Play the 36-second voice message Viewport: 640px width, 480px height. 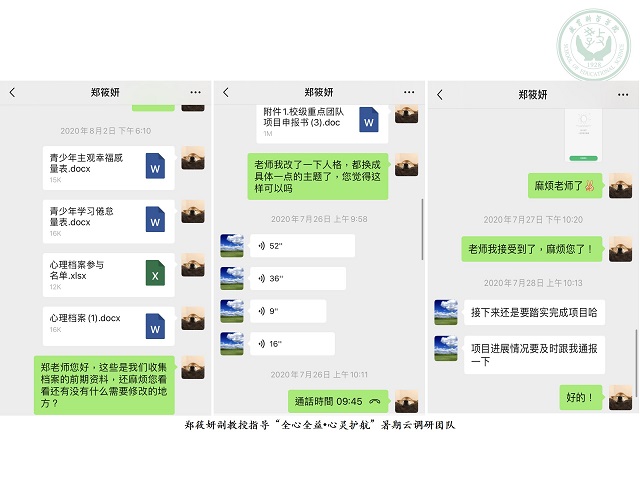coord(297,279)
